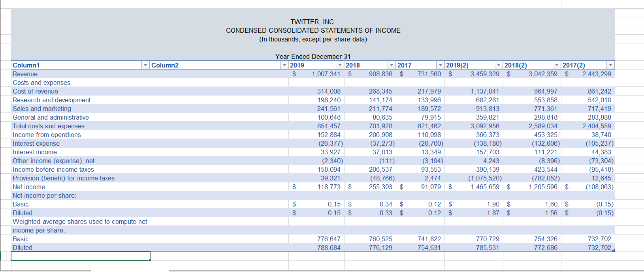The width and height of the screenshot is (644, 272).
Task: Select the 'Interest income' row label
Action: coord(35,152)
